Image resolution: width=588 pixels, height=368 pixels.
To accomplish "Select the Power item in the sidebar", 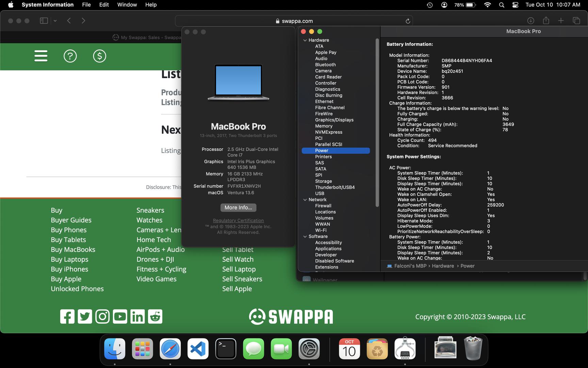I will 336,151.
